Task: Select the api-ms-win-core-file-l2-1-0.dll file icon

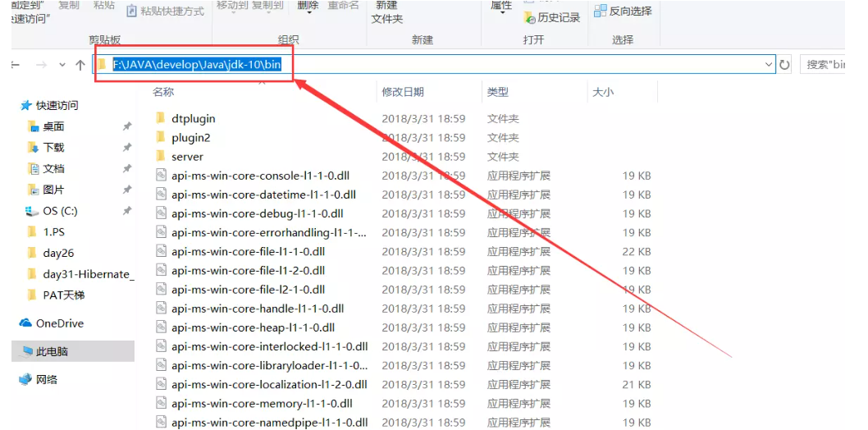Action: point(161,290)
